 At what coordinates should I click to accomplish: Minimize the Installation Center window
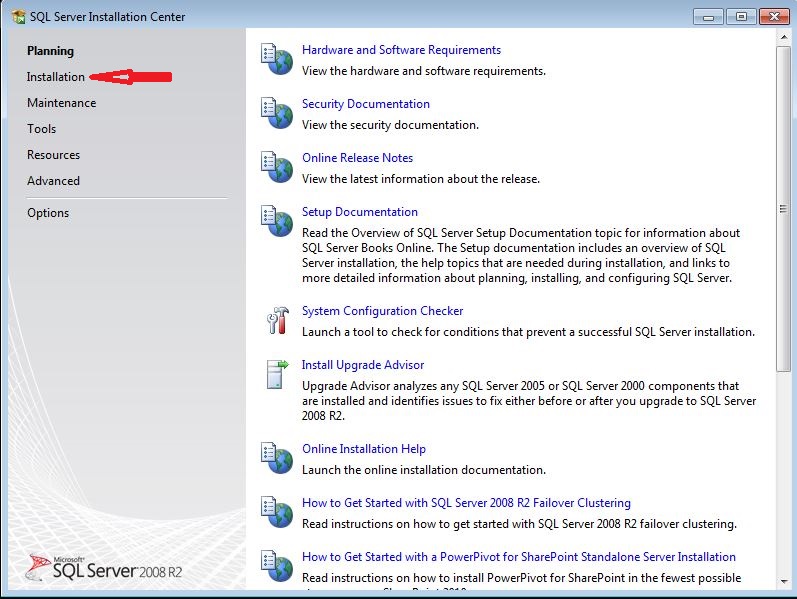[708, 17]
